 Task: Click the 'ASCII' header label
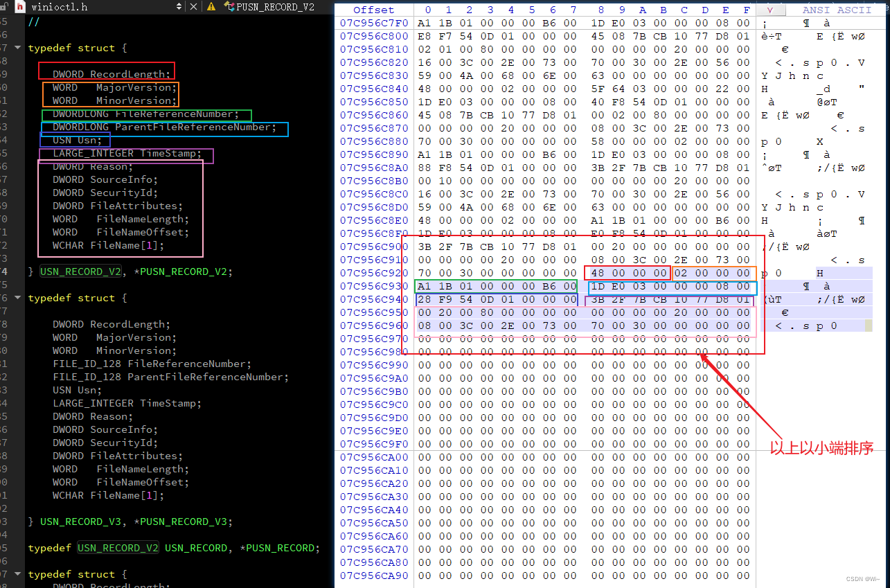point(854,9)
